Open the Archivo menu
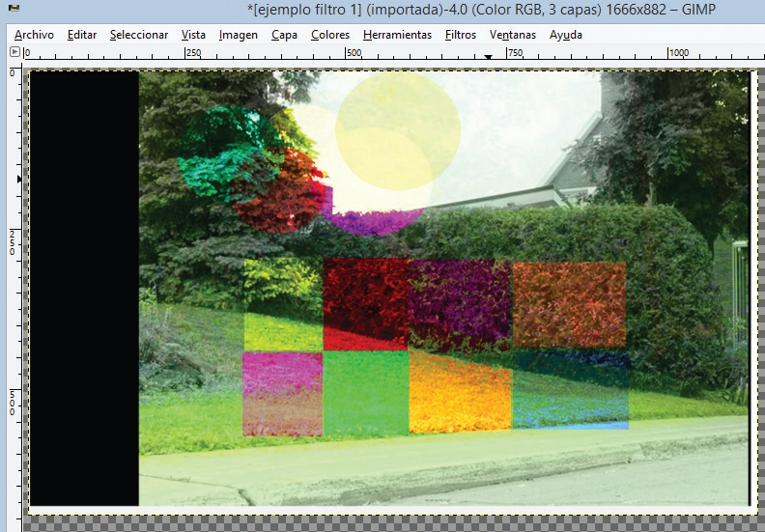765x532 pixels. pyautogui.click(x=34, y=35)
